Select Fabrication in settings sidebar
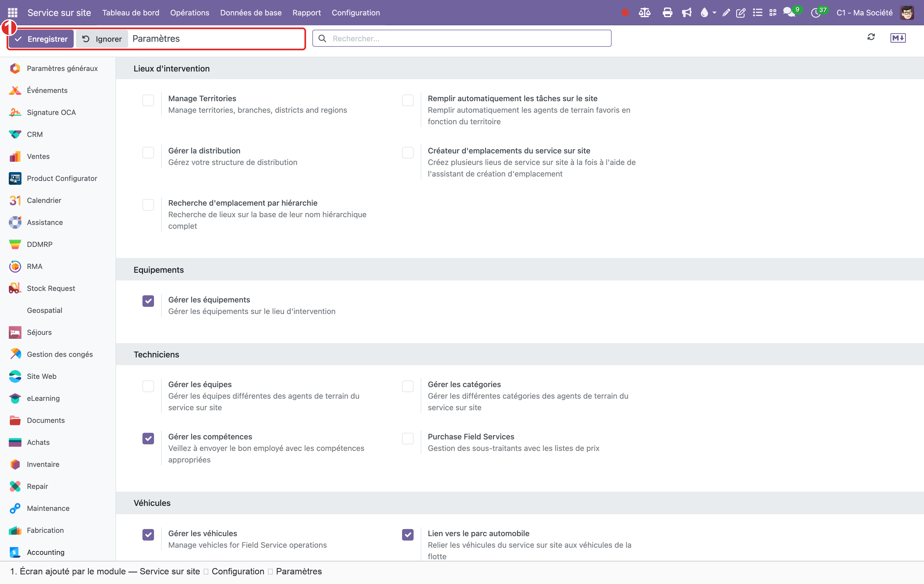Screen dimensions: 924x584 pyautogui.click(x=57, y=530)
